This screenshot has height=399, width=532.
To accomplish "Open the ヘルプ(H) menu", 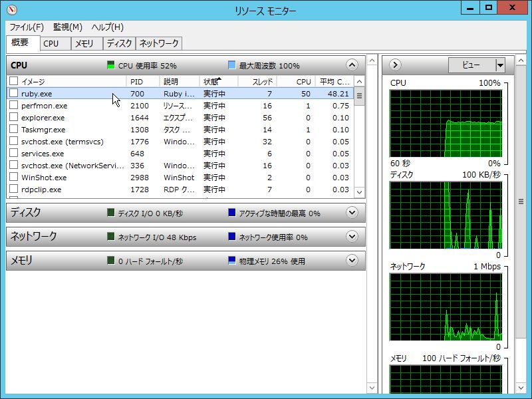I will pos(107,27).
